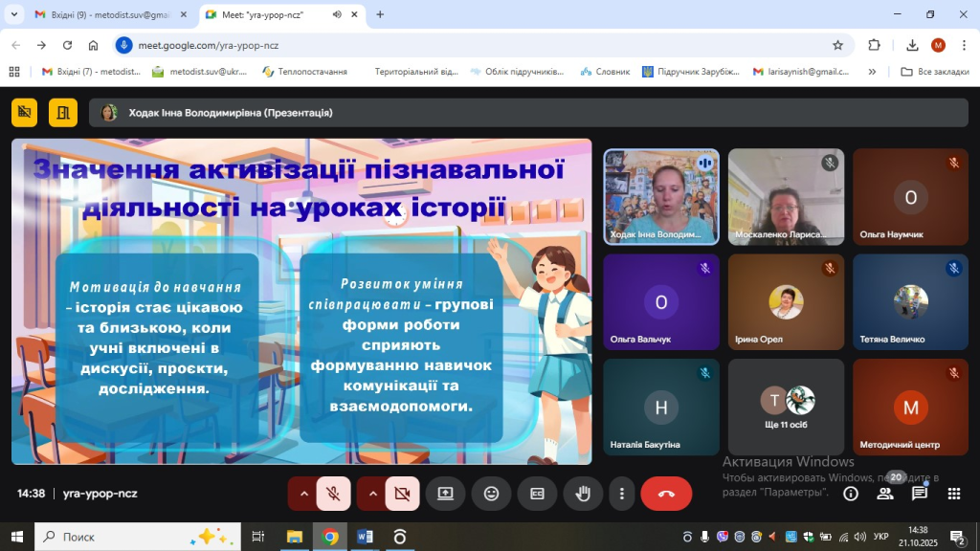Open the emoji reactions icon
Image resolution: width=980 pixels, height=551 pixels.
click(x=491, y=494)
